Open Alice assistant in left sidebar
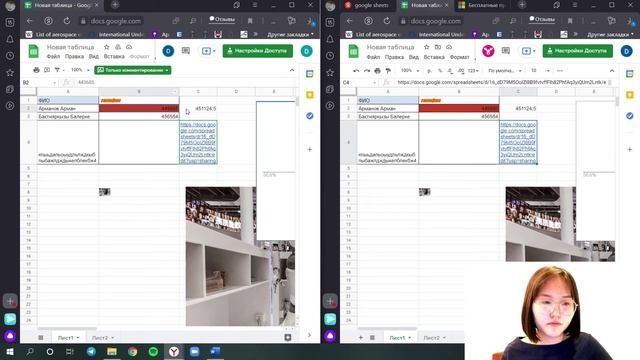640x360 pixels. [x=10, y=336]
